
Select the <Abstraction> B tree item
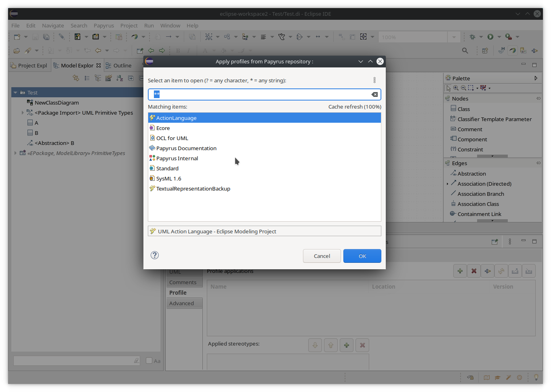50,143
